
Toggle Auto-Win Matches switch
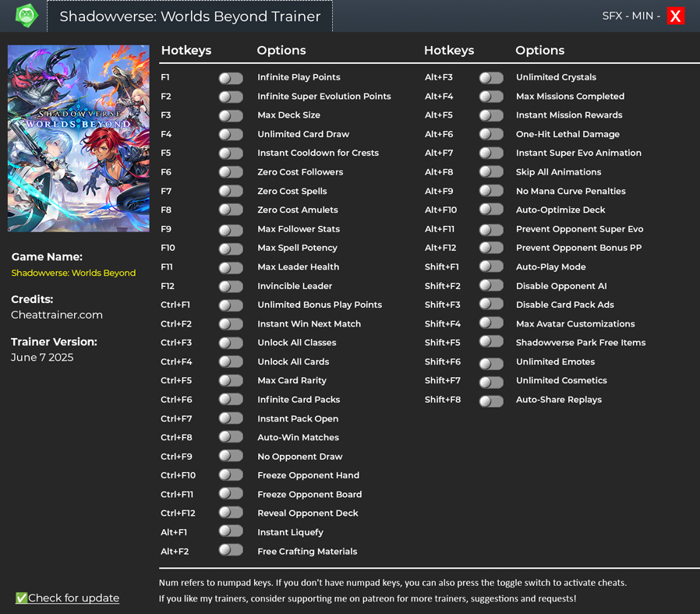click(x=231, y=438)
